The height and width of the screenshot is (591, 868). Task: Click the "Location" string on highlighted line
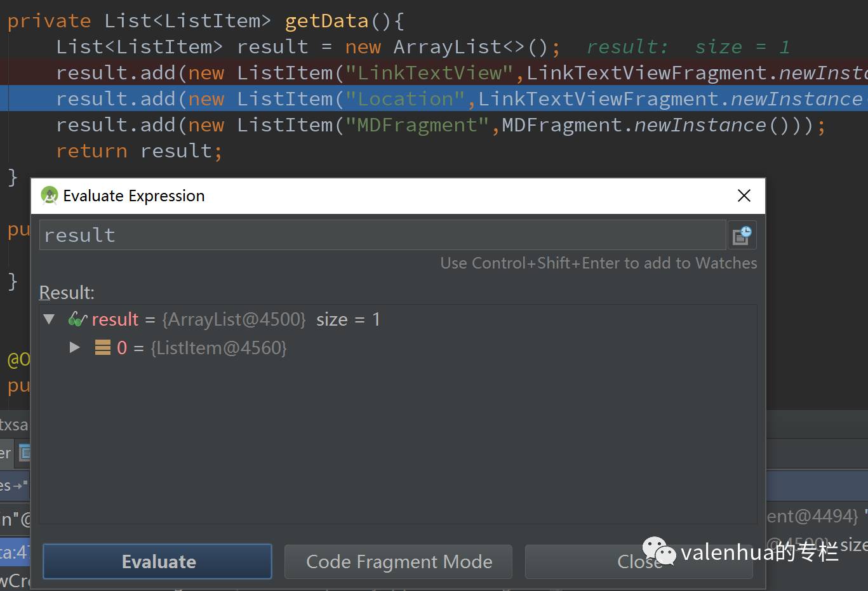[x=405, y=99]
